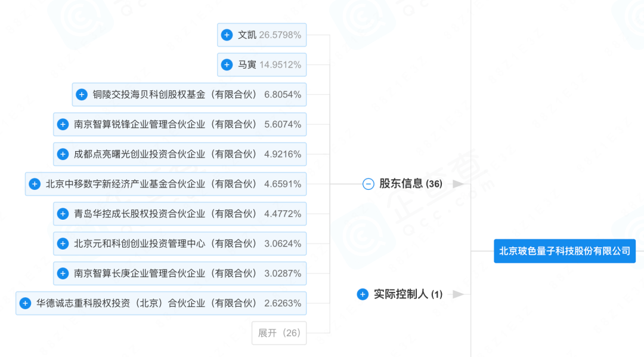644x357 pixels.
Task: Expand 成都点亮曙光创业投资合伙企业 plus icon
Action: tap(63, 154)
